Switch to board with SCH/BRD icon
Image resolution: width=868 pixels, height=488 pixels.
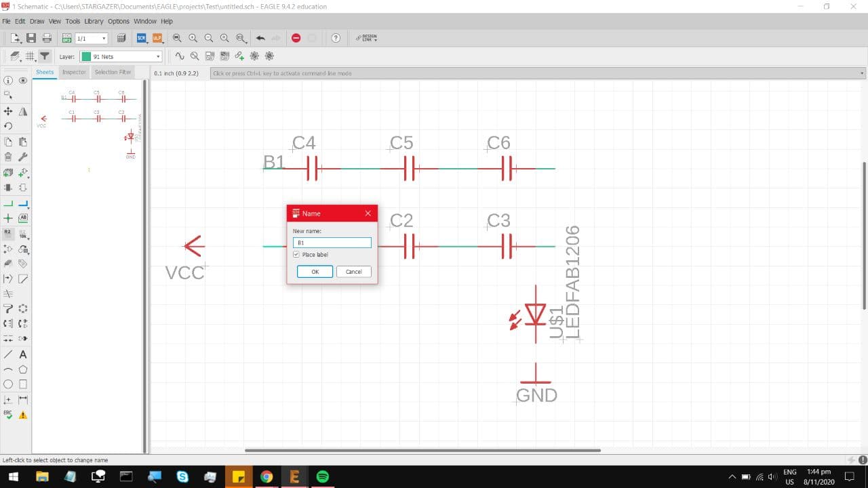67,38
